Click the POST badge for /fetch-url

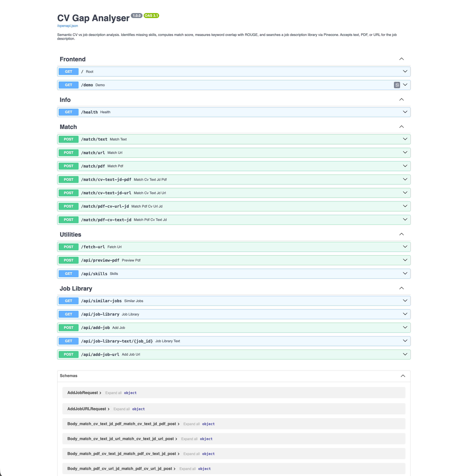pos(68,247)
